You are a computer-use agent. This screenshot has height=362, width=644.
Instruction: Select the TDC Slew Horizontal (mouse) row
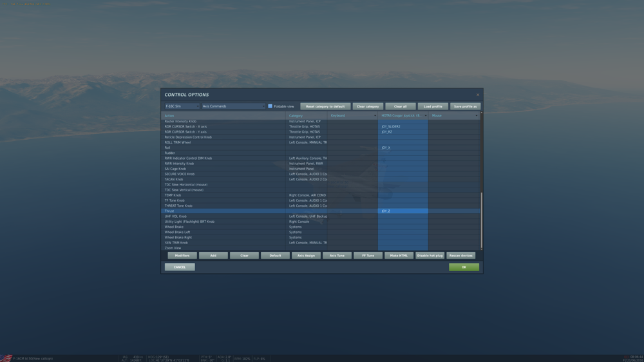click(x=320, y=185)
